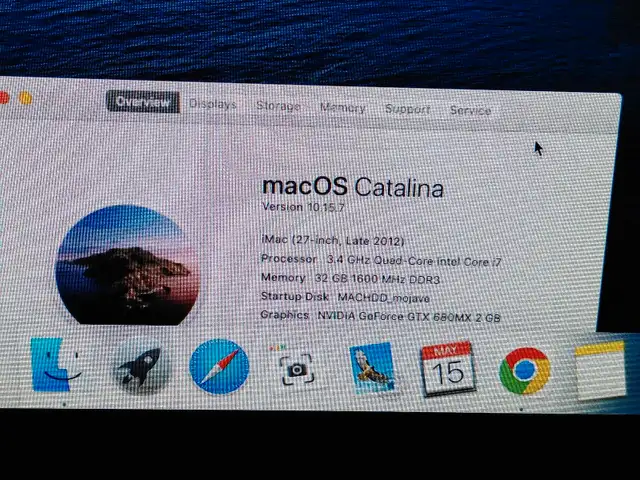Click the yellow minimize window button
This screenshot has height=480, width=640.
25,98
